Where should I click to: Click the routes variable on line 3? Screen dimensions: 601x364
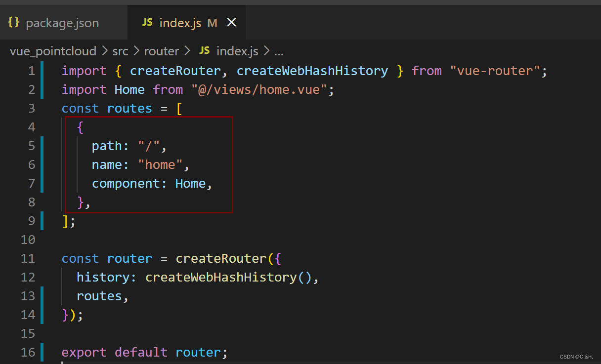coord(129,109)
